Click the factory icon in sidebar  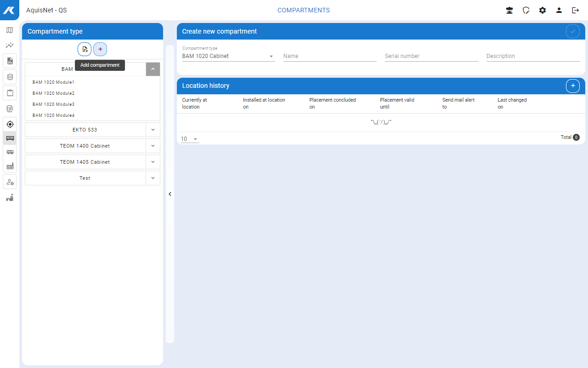[x=10, y=166]
